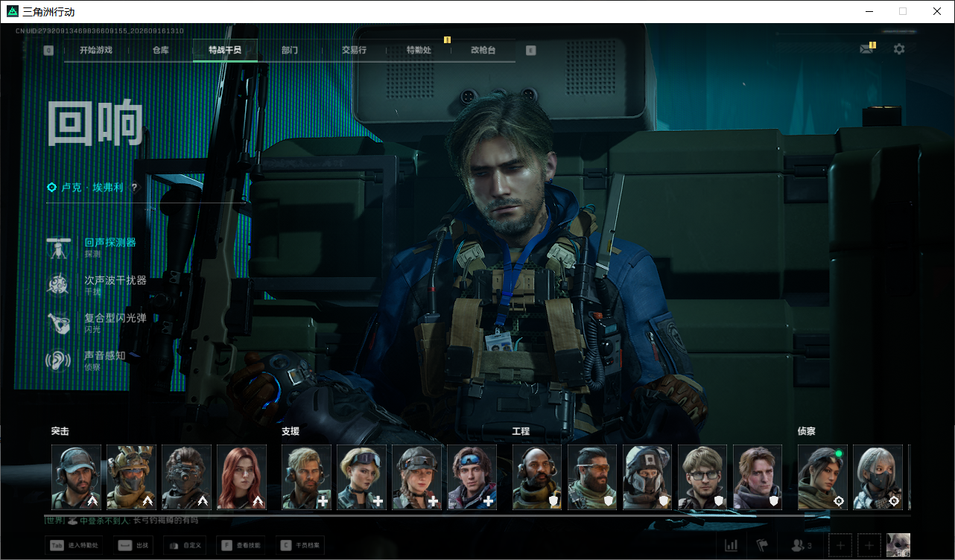955x560 pixels.
Task: Click the 进入特勤处 button
Action: [75, 545]
